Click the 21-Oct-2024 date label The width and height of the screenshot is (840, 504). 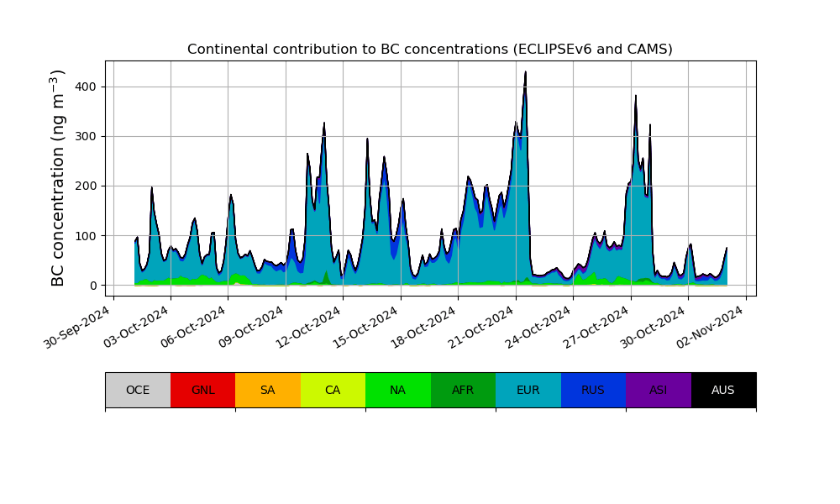480,327
